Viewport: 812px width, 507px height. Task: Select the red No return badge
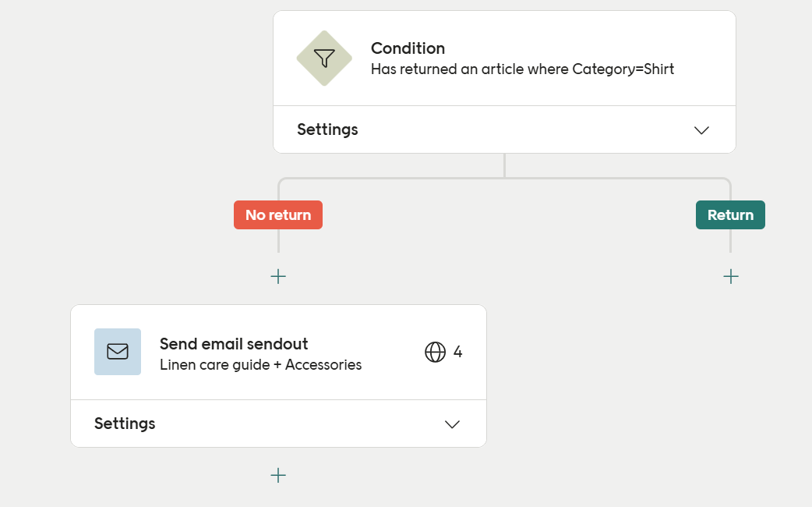pyautogui.click(x=278, y=215)
